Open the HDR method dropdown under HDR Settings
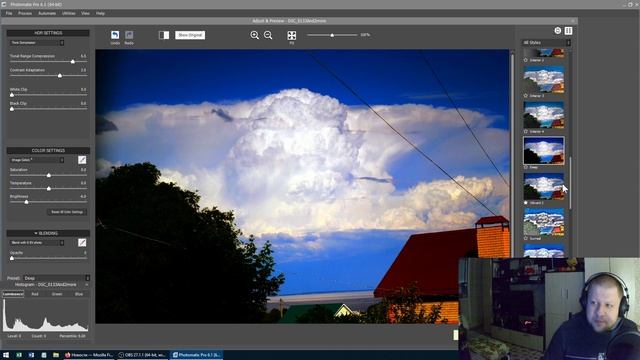This screenshot has height=360, width=640. (37, 42)
